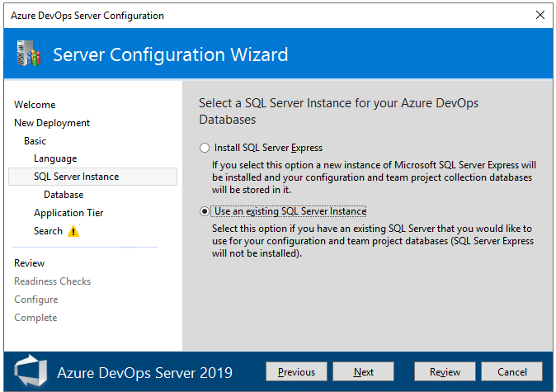556x392 pixels.
Task: Jump to the Review step in sidebar
Action: tap(30, 263)
